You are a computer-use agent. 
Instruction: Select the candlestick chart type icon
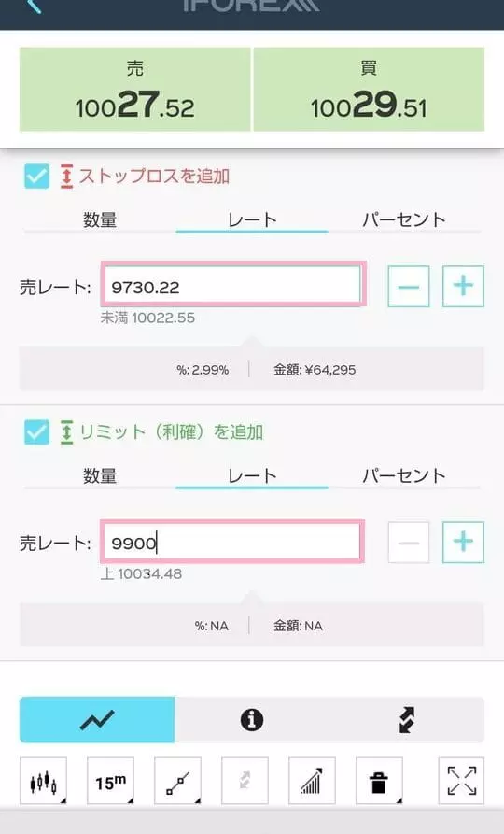[43, 781]
